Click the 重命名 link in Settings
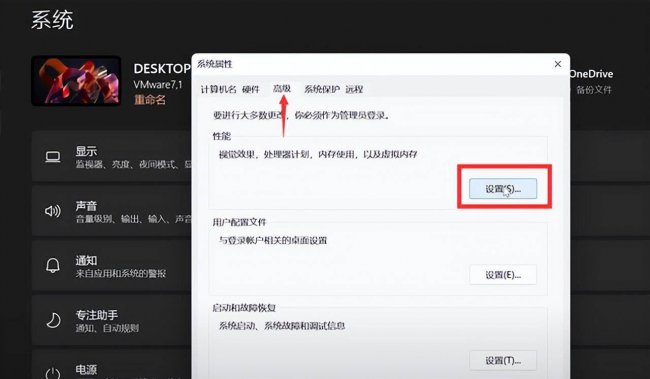The height and width of the screenshot is (379, 650). (x=149, y=100)
